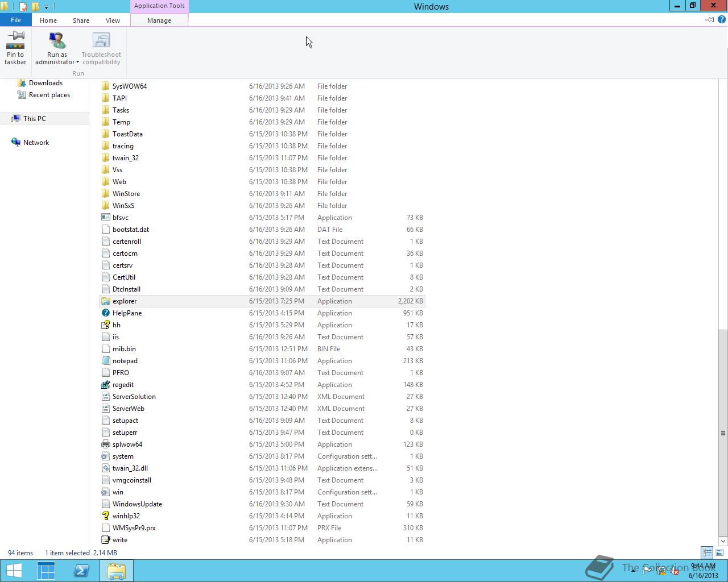Click the SysWOW64 folder icon
Image resolution: width=728 pixels, height=582 pixels.
pyautogui.click(x=105, y=86)
